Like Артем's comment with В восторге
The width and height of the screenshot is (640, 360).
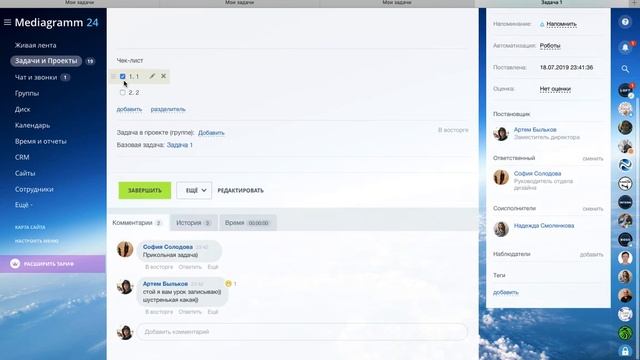click(159, 312)
